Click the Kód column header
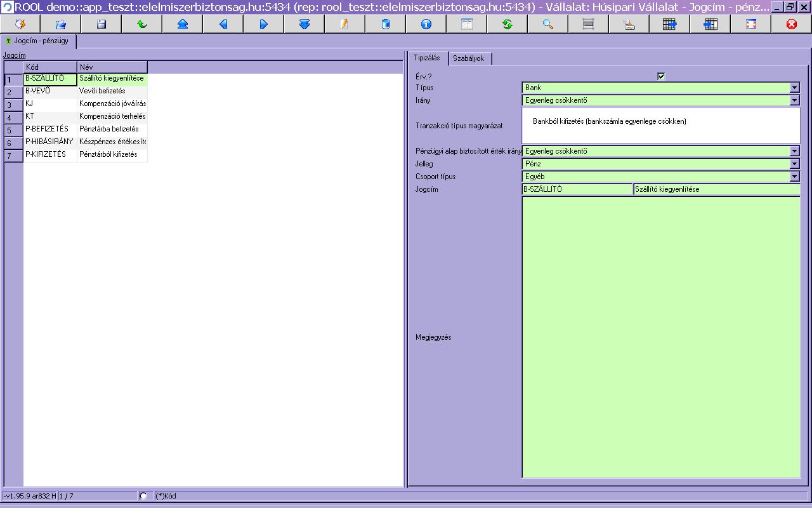Image resolution: width=812 pixels, height=508 pixels. pos(50,67)
